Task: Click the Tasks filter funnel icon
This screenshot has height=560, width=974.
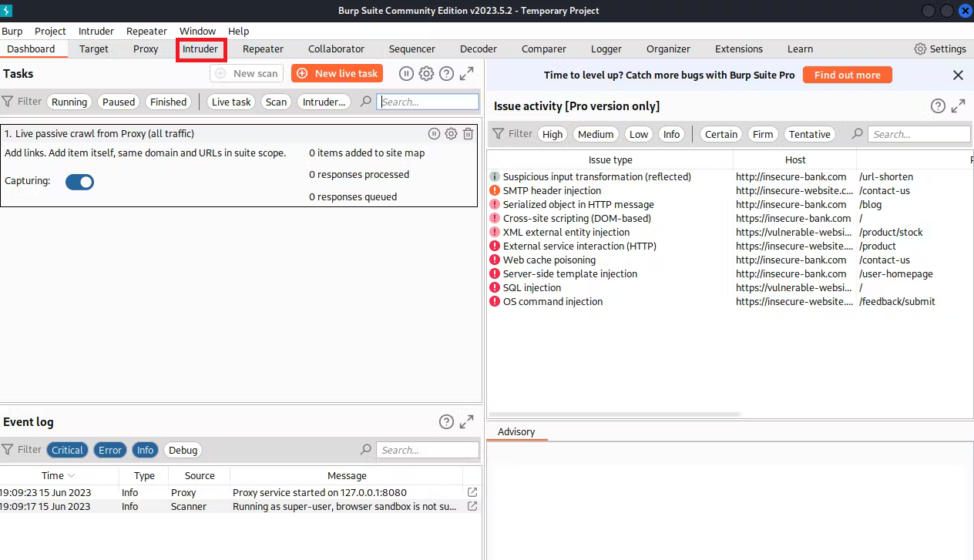Action: tap(7, 101)
